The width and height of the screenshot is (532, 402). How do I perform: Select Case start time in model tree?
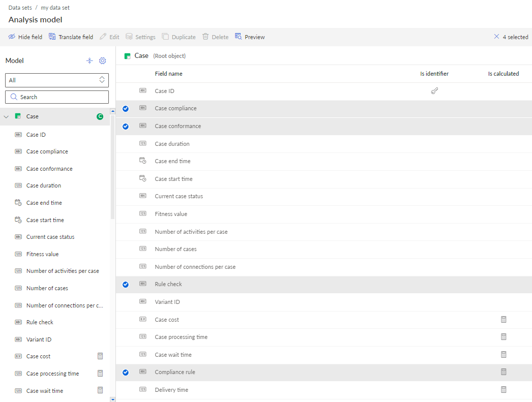45,220
